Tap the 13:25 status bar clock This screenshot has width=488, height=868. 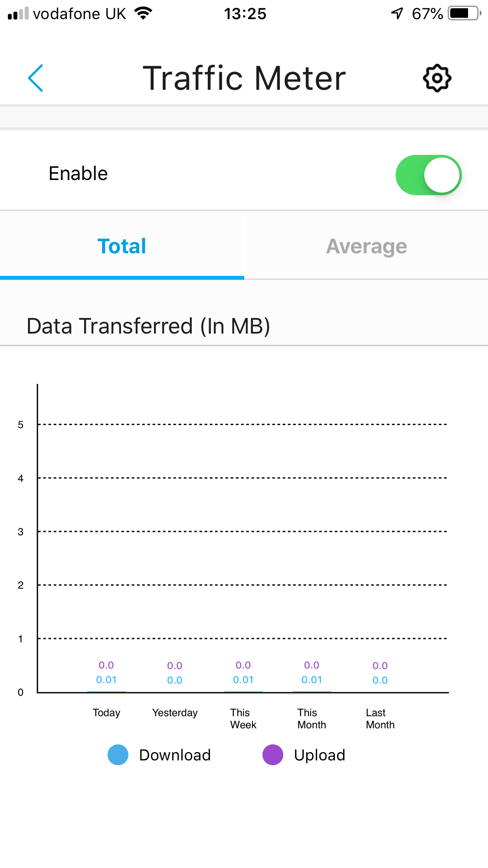pyautogui.click(x=245, y=14)
